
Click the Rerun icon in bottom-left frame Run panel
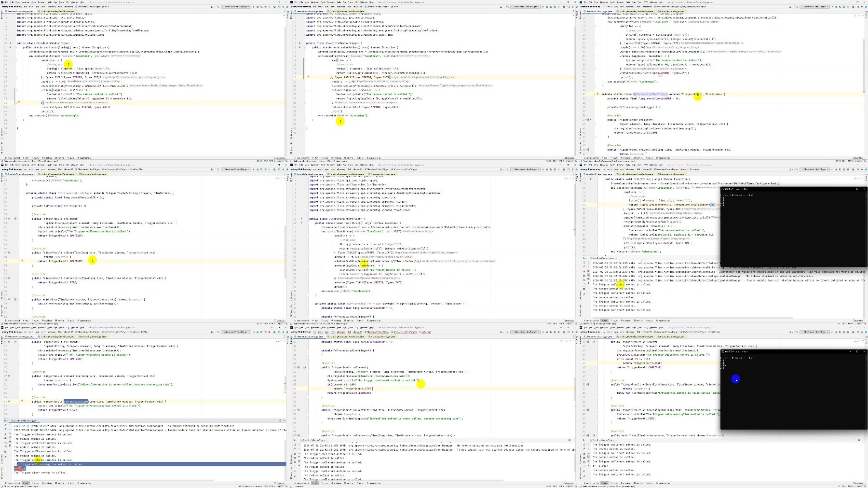[x=5, y=425]
